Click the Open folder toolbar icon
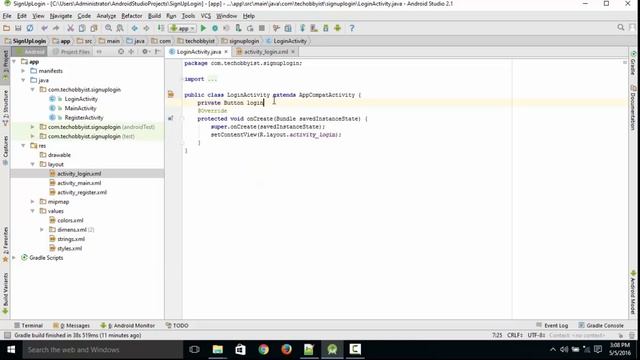The image size is (640, 360). (x=6, y=28)
